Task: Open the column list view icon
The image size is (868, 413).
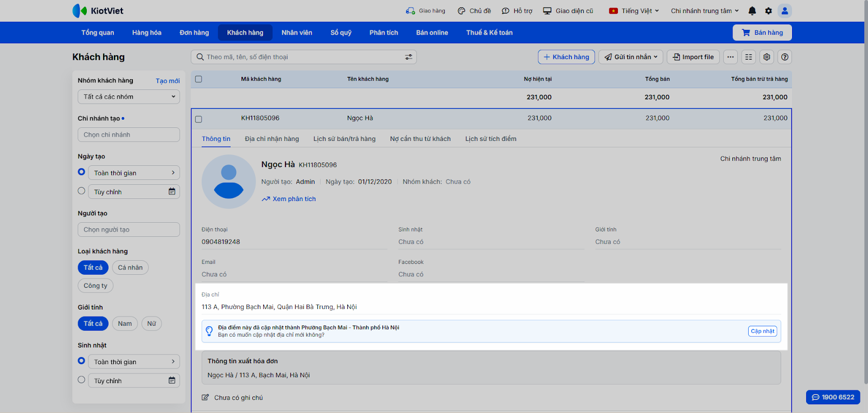Action: [749, 57]
